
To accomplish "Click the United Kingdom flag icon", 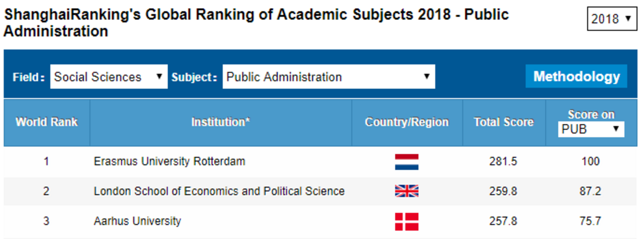I will (x=407, y=191).
